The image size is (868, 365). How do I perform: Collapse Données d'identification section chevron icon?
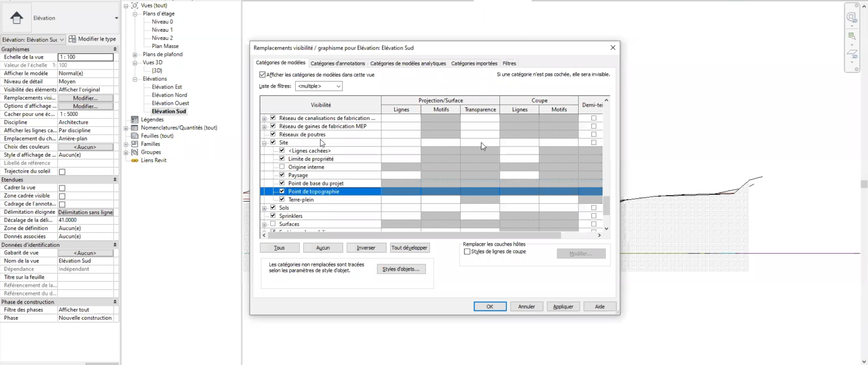(x=115, y=245)
